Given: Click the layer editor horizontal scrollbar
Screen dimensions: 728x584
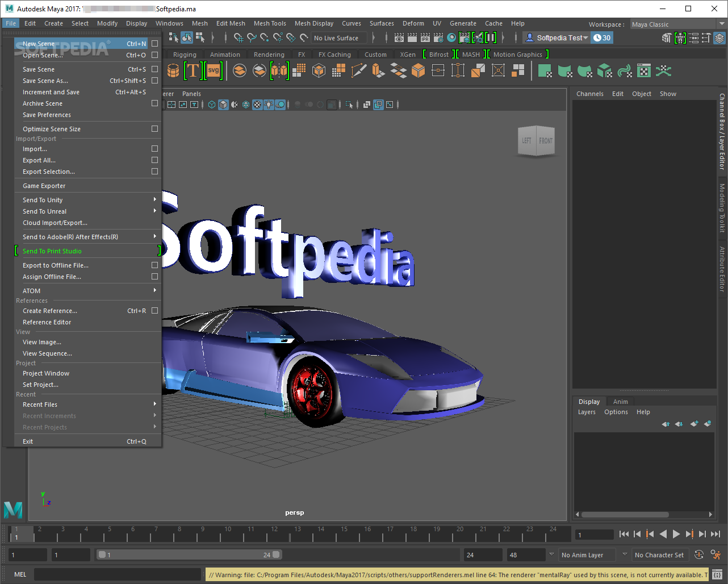Looking at the screenshot, I should (x=625, y=515).
